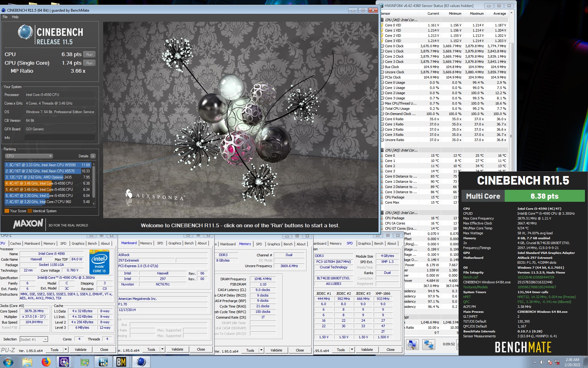
Task: Select ranking row AMD Opteron 2435
Action: [x=48, y=177]
